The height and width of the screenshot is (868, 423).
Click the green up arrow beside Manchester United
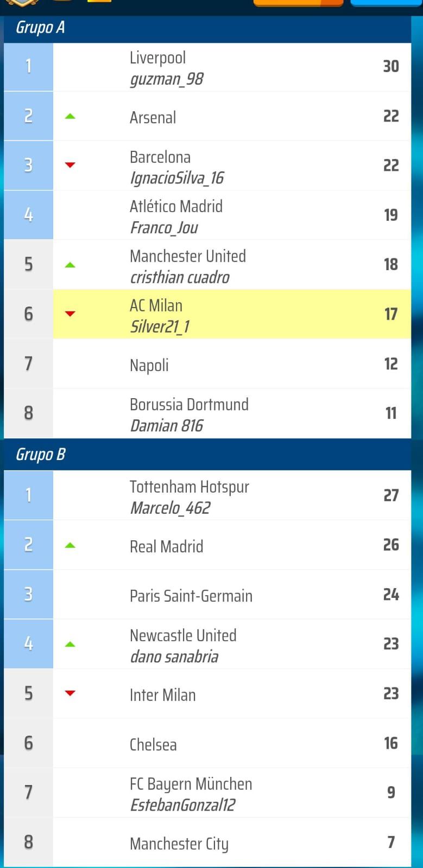pos(70,265)
